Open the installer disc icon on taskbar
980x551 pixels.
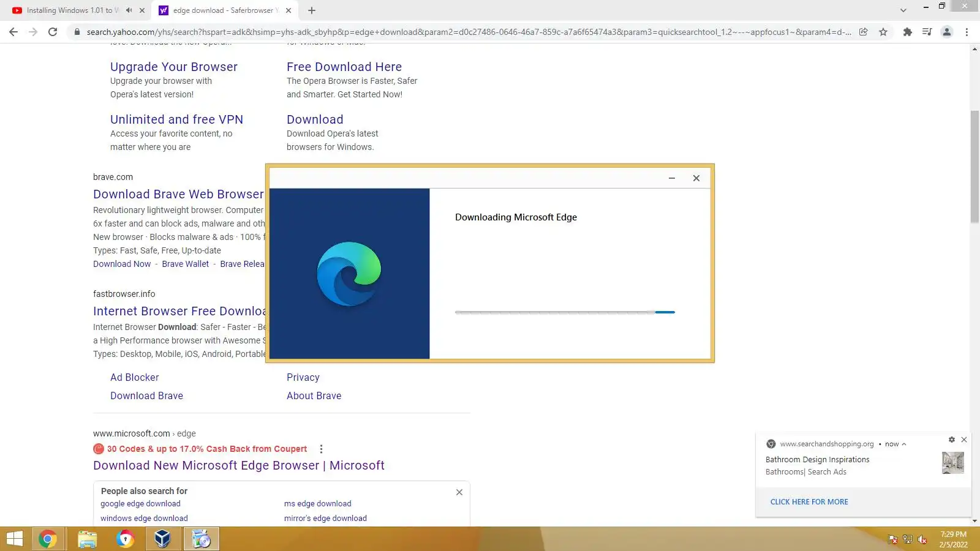point(201,539)
